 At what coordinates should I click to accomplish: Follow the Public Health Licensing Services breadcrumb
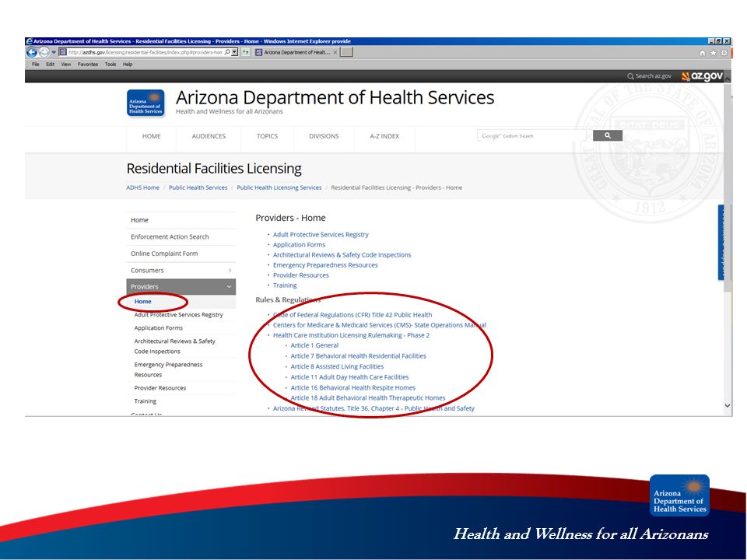279,187
